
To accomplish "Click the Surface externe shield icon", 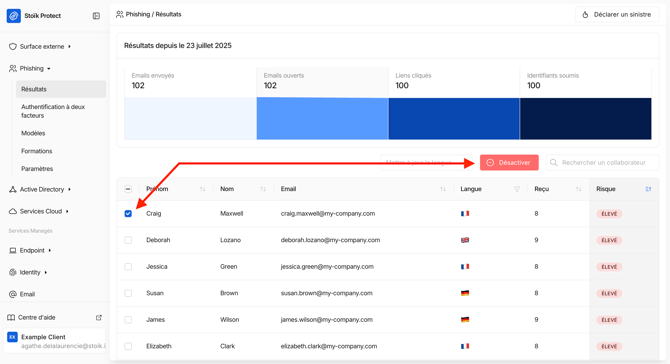I will tap(13, 47).
